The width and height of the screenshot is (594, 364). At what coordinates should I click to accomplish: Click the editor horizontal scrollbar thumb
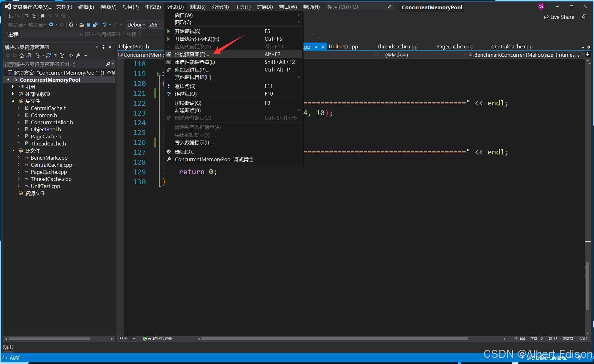tap(334, 339)
